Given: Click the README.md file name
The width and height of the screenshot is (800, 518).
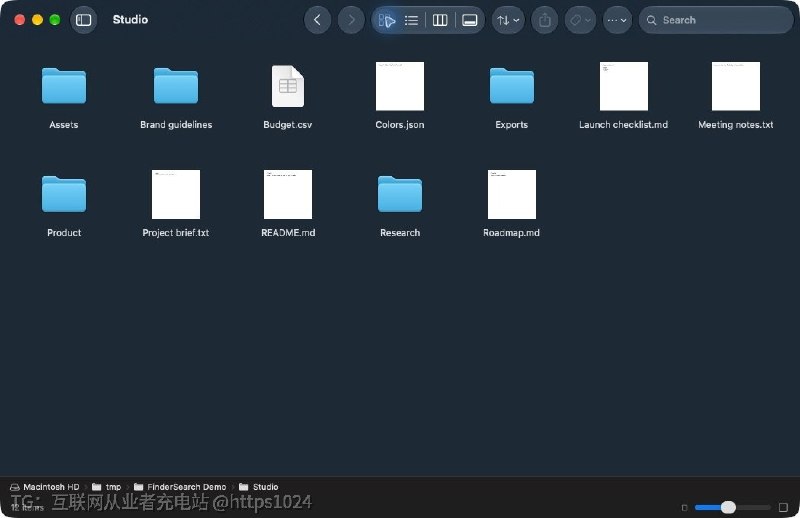Looking at the screenshot, I should click(288, 233).
